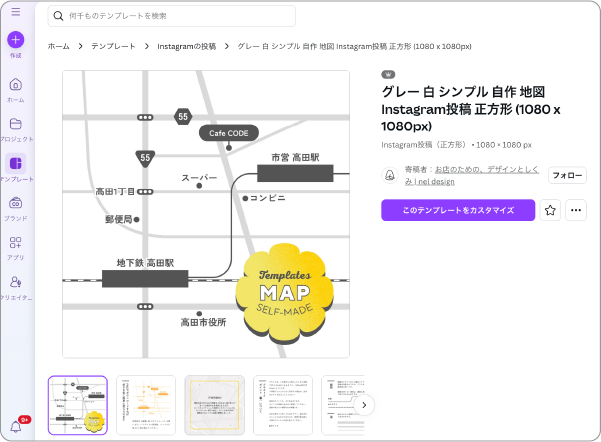Open the hamburger menu icon
The width and height of the screenshot is (601, 442).
coord(15,12)
